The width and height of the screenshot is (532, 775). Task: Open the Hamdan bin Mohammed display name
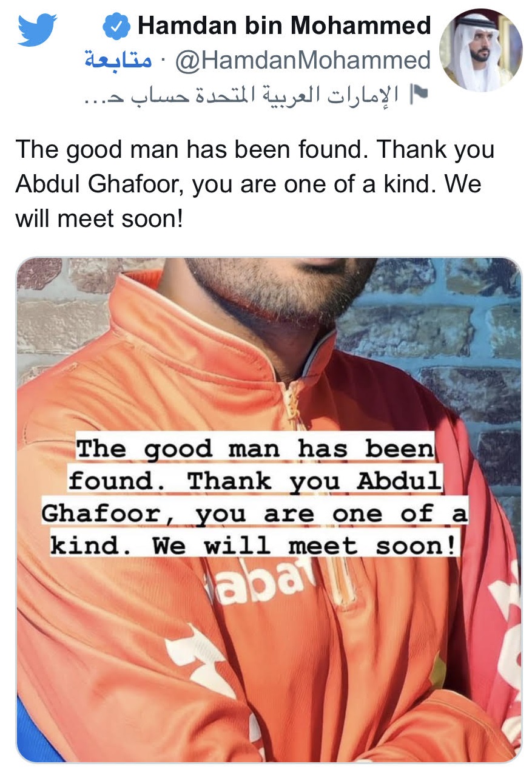click(284, 25)
